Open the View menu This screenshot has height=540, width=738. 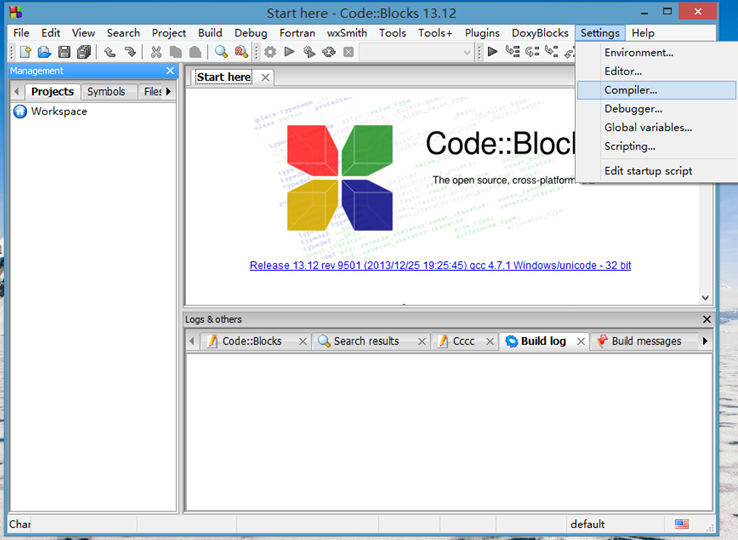click(83, 33)
